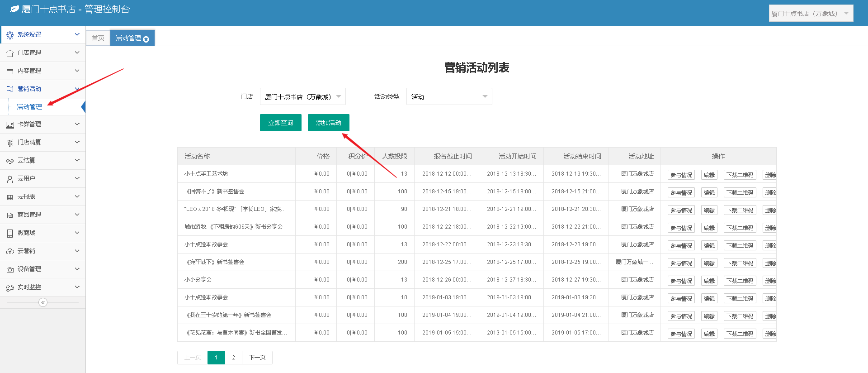The height and width of the screenshot is (373, 868).
Task: Go to page 2 in pagination
Action: coord(233,357)
